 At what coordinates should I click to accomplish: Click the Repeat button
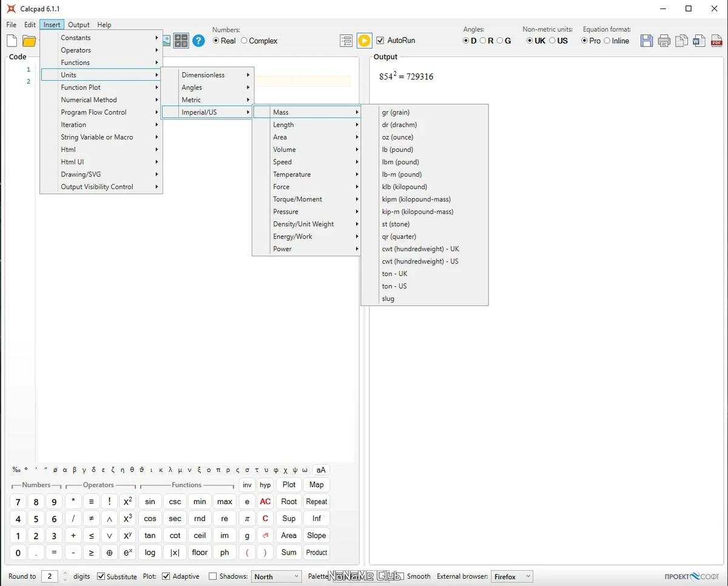point(317,502)
